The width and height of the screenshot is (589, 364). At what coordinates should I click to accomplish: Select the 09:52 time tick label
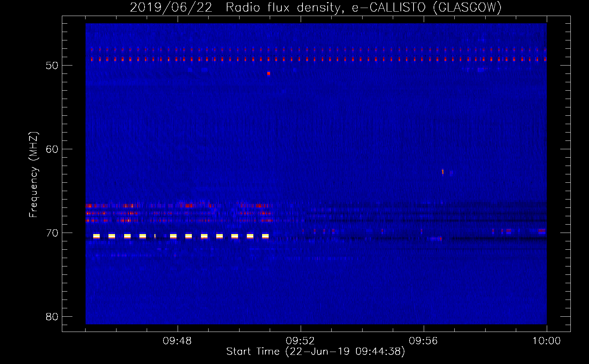[x=300, y=341]
